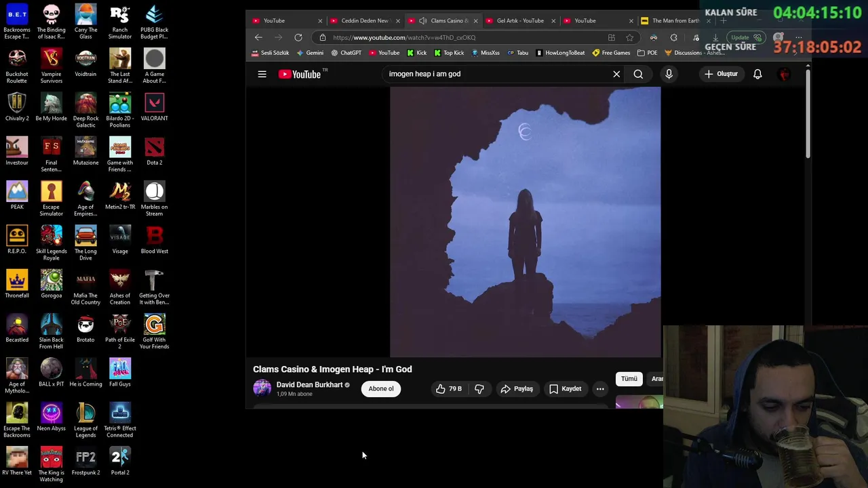This screenshot has height=488, width=868.
Task: Open the YouTube account avatar menu
Action: [785, 74]
